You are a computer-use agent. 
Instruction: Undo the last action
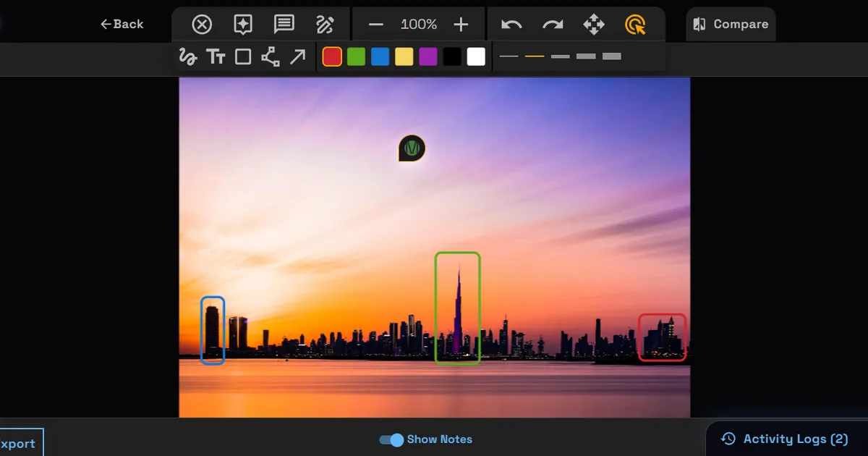(511, 25)
